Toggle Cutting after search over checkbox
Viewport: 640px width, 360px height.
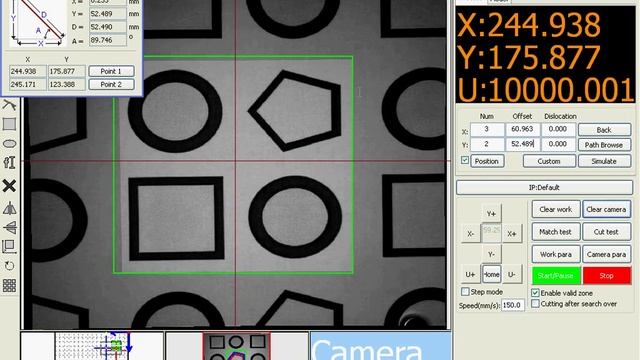[x=535, y=304]
